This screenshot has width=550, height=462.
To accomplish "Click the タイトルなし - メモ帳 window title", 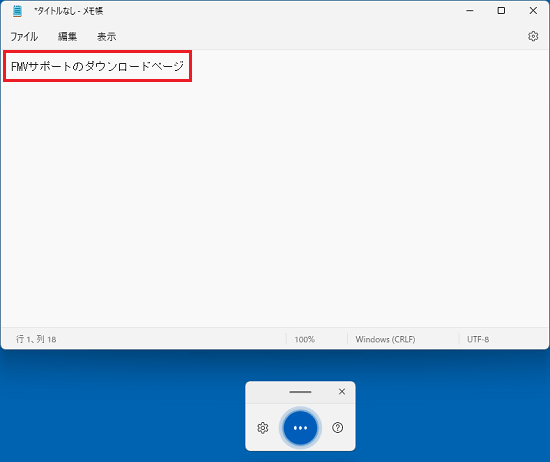I will click(68, 11).
